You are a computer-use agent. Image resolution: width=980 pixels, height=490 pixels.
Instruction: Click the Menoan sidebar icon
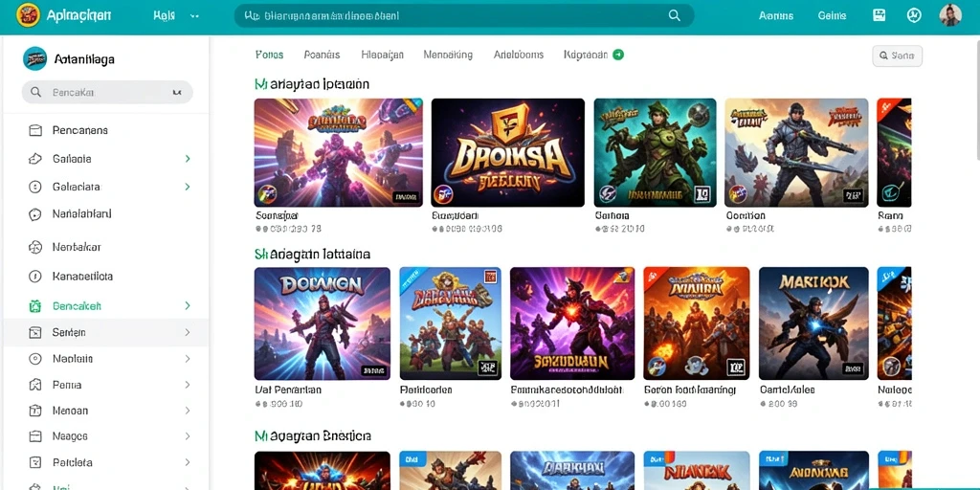(x=35, y=411)
